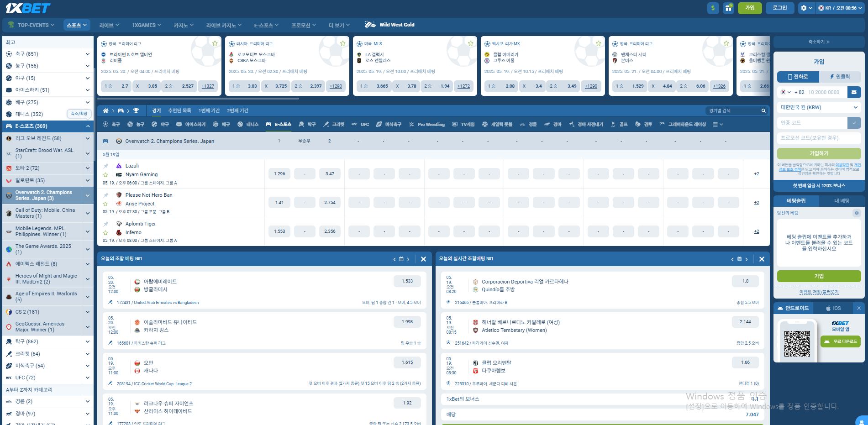Click the green sign-up button in header

(750, 8)
